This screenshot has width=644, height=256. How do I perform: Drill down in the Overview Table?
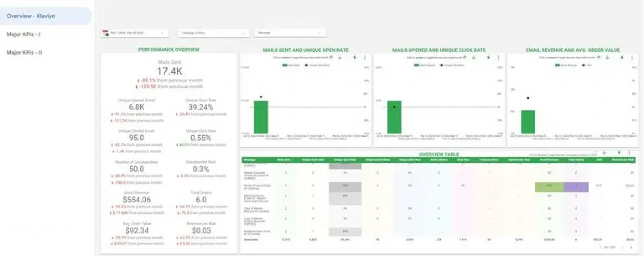point(605,153)
